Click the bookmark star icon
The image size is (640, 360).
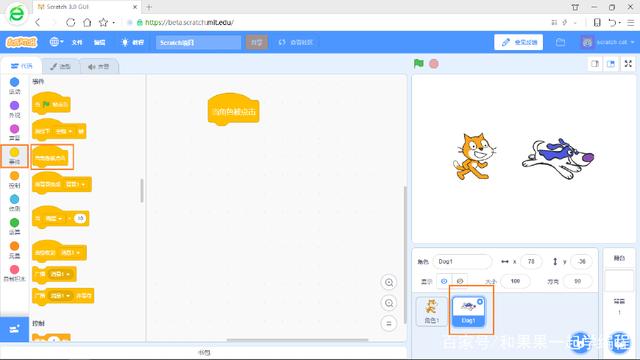point(103,22)
